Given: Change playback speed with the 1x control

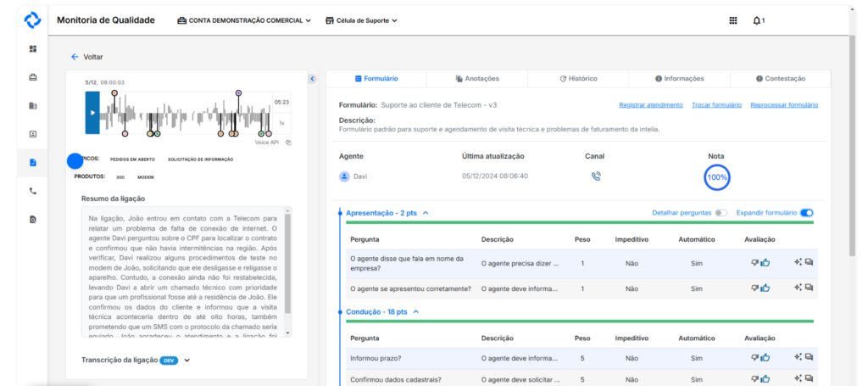Looking at the screenshot, I should pyautogui.click(x=281, y=123).
